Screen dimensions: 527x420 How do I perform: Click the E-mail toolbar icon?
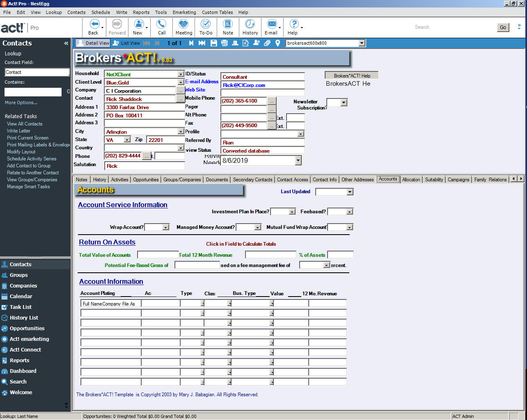click(272, 24)
